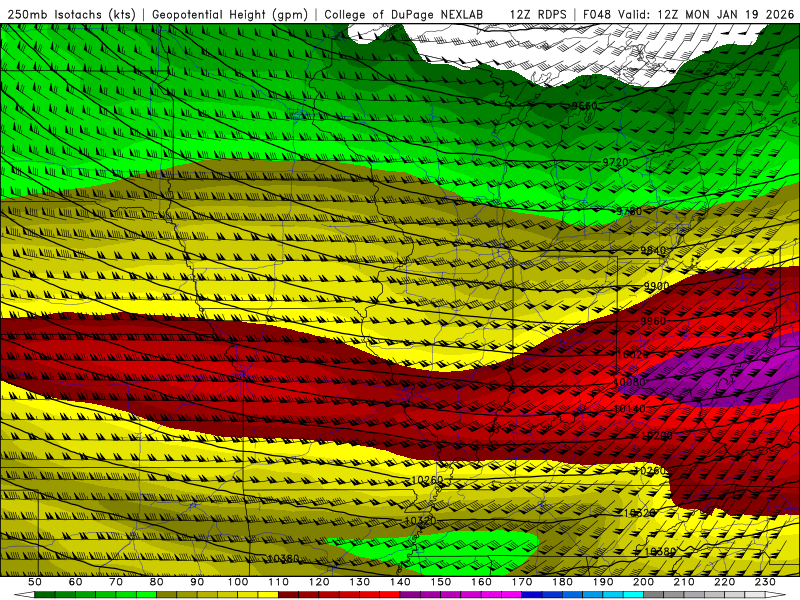Select the 180 value on the color scale

[562, 582]
